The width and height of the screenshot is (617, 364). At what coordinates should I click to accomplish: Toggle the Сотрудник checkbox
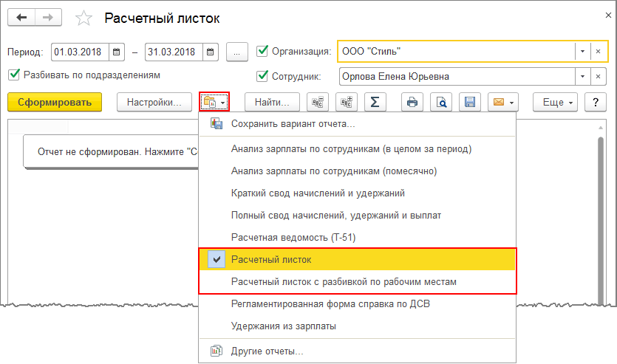coord(262,76)
